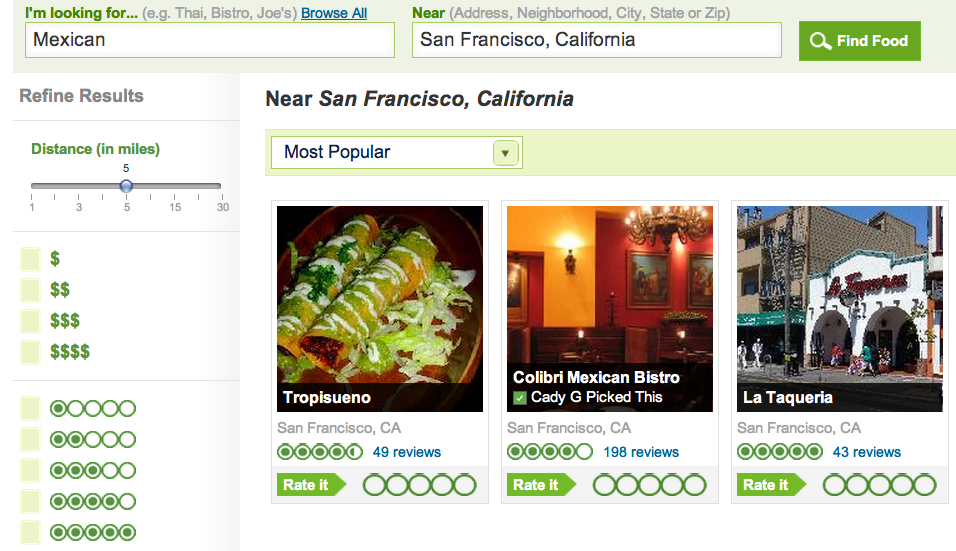Image resolution: width=956 pixels, height=551 pixels.
Task: Open Colibri's 198 reviews link
Action: (x=641, y=452)
